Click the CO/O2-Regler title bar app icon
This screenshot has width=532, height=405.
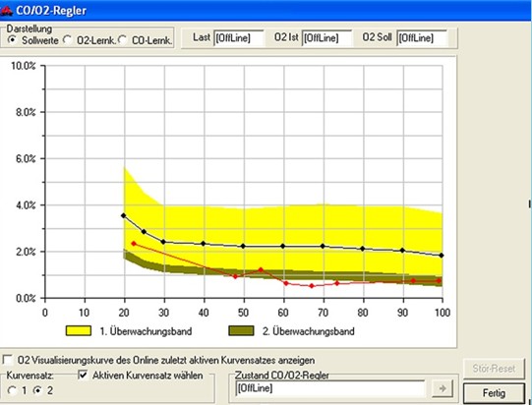[x=6, y=10]
